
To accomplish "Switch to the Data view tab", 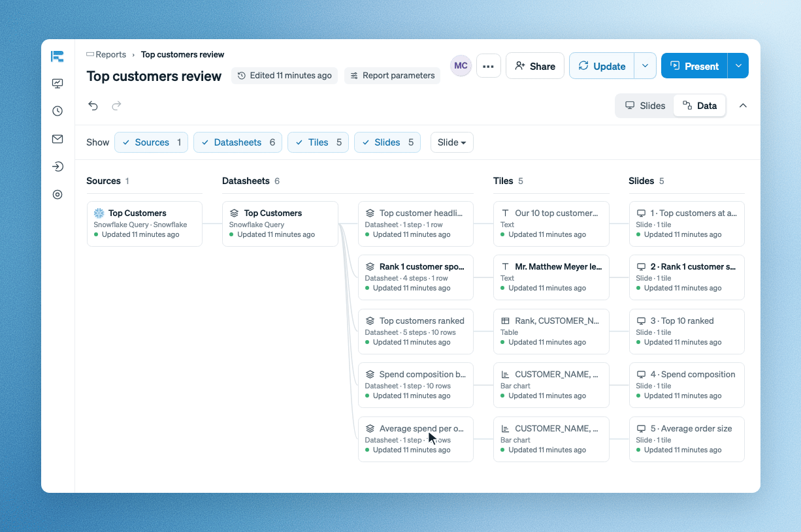I will pyautogui.click(x=700, y=106).
